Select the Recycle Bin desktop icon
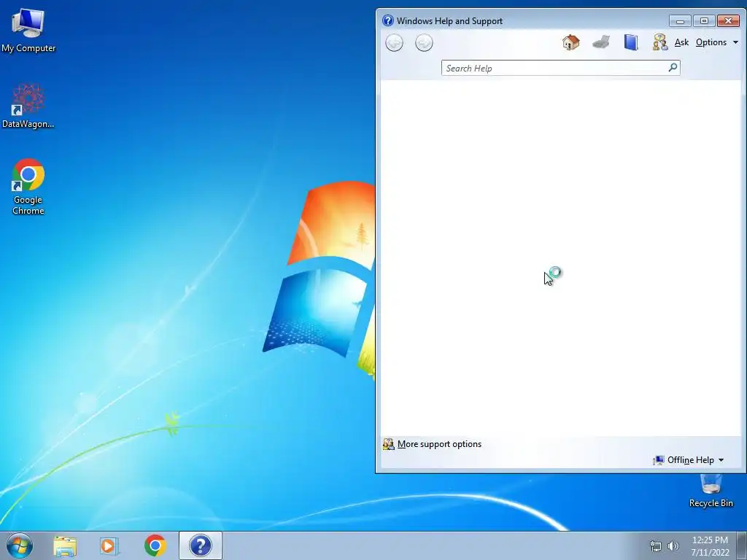The height and width of the screenshot is (560, 747). tap(711, 491)
